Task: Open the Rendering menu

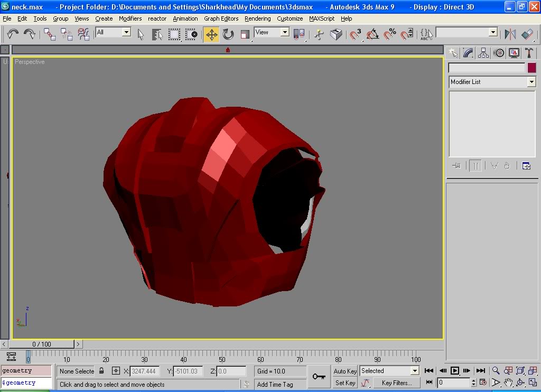Action: pos(257,18)
